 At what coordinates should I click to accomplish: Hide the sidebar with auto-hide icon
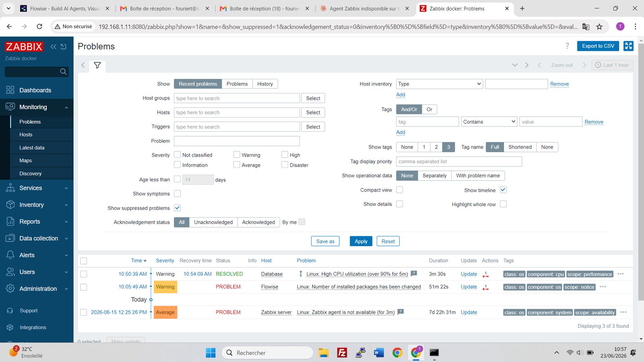tap(64, 47)
